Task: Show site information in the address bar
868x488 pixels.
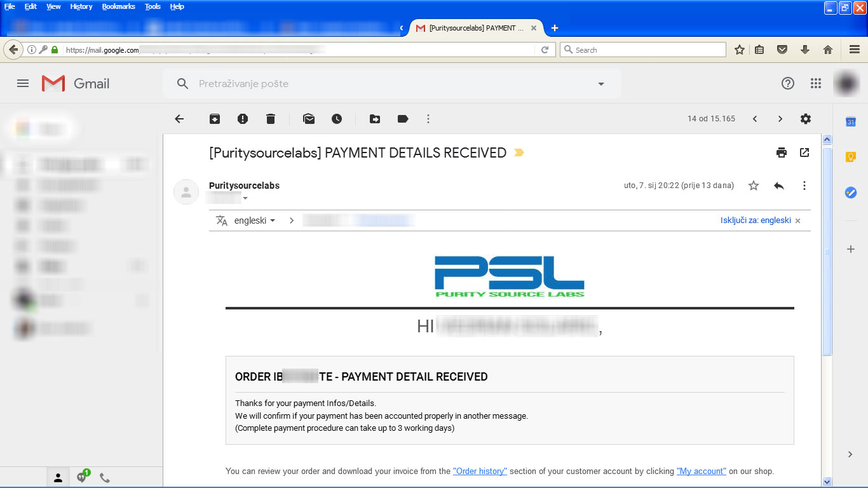Action: pos(31,50)
